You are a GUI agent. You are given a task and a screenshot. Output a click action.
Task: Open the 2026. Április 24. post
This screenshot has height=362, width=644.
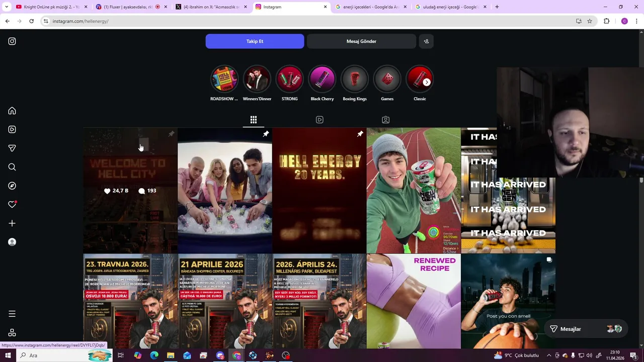(319, 301)
